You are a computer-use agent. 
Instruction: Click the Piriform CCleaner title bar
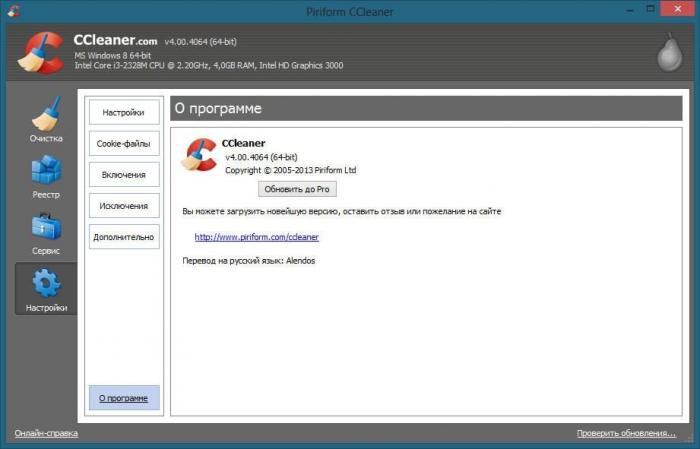(x=349, y=11)
